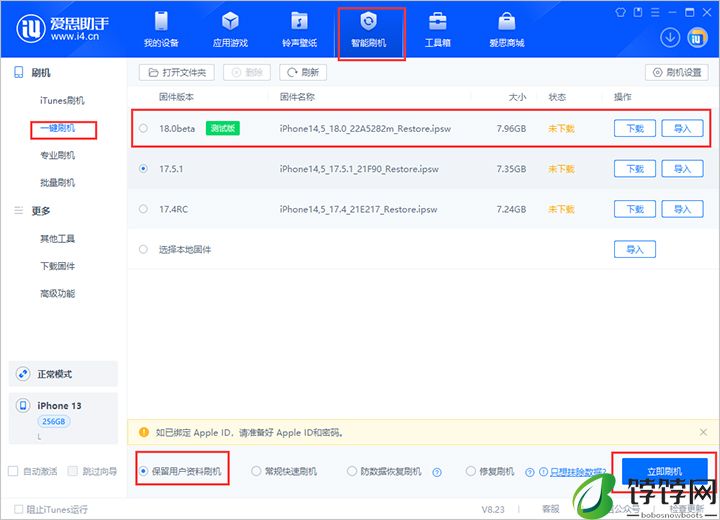
Task: Import firmware for 18.0beta row
Action: [682, 129]
